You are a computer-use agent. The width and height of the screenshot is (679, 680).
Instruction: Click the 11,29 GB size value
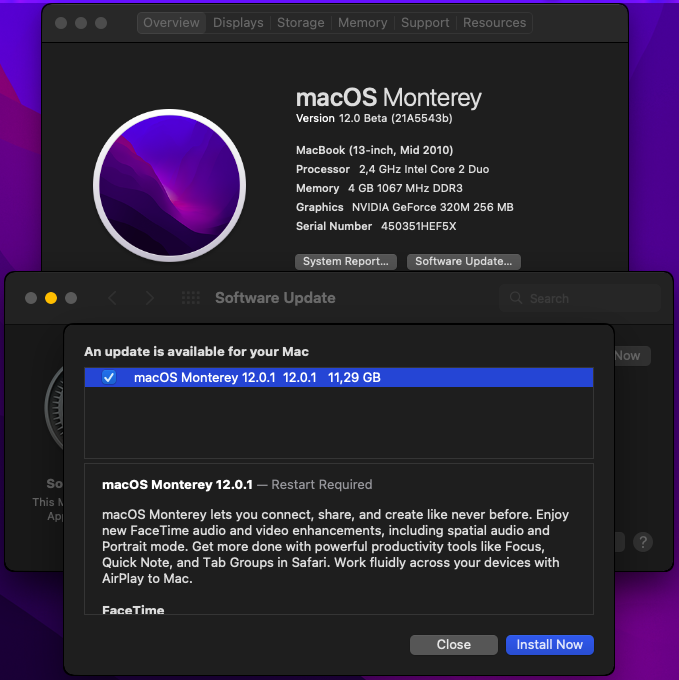[354, 377]
